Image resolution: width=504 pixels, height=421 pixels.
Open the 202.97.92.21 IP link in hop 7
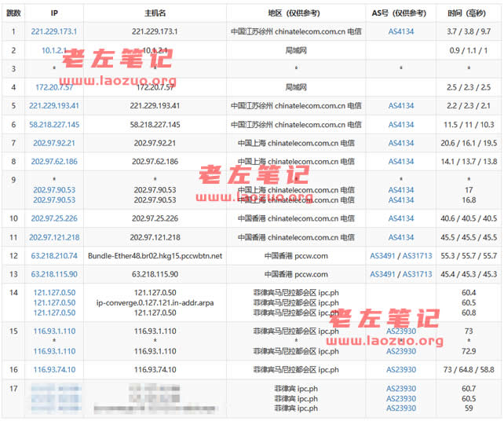click(54, 143)
